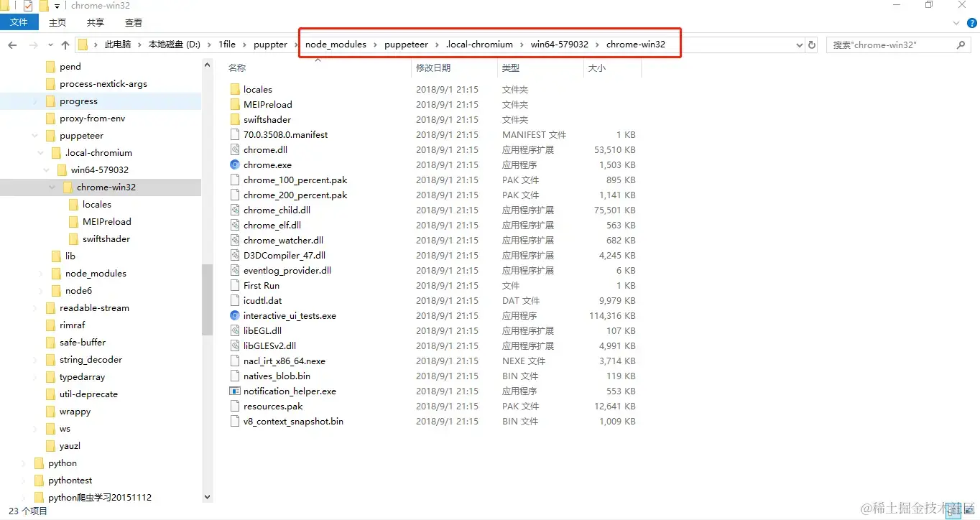980x520 pixels.
Task: Collapse the win64-579032 tree node
Action: [x=46, y=170]
